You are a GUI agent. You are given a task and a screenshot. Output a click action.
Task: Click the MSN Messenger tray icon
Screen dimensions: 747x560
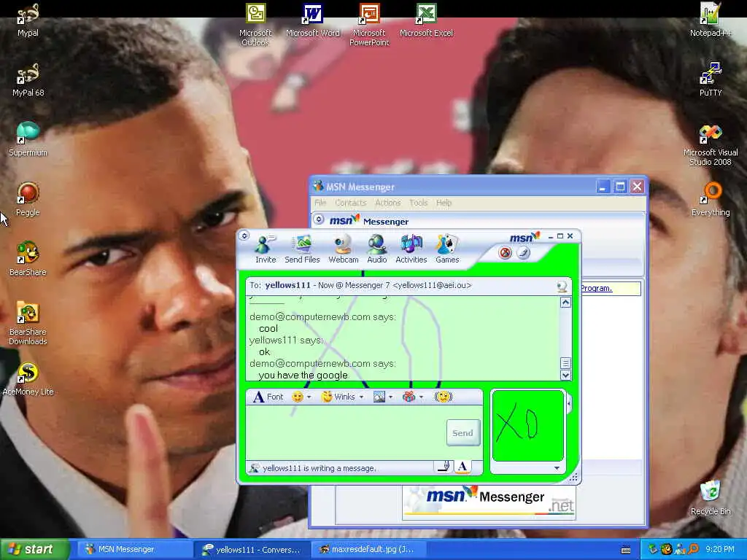point(680,549)
